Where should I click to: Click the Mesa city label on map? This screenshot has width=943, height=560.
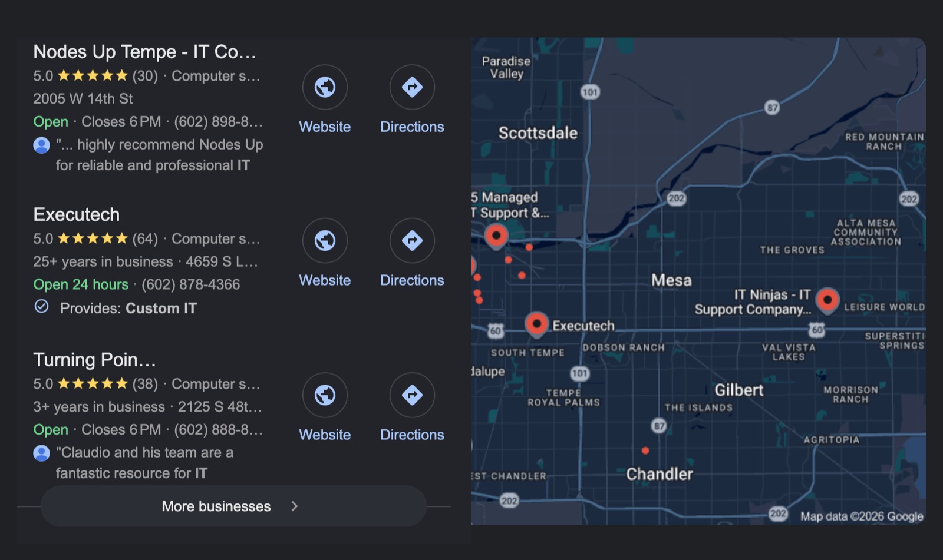click(x=671, y=280)
